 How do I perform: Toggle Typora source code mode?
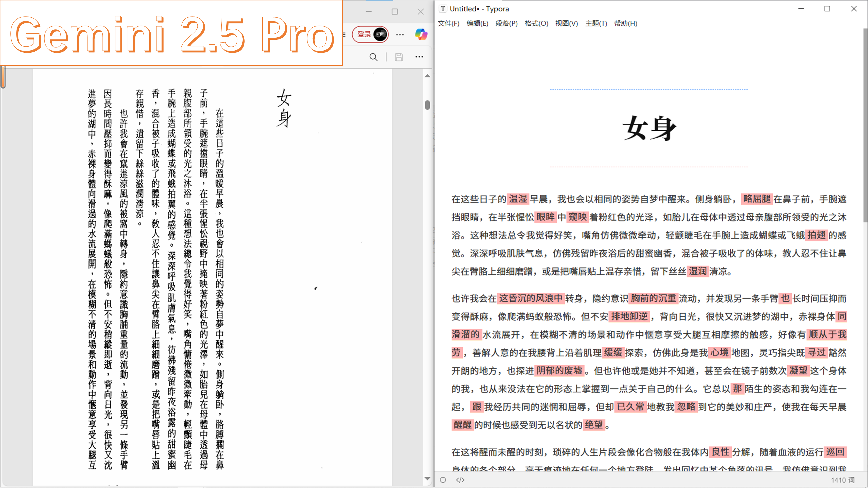click(x=460, y=480)
